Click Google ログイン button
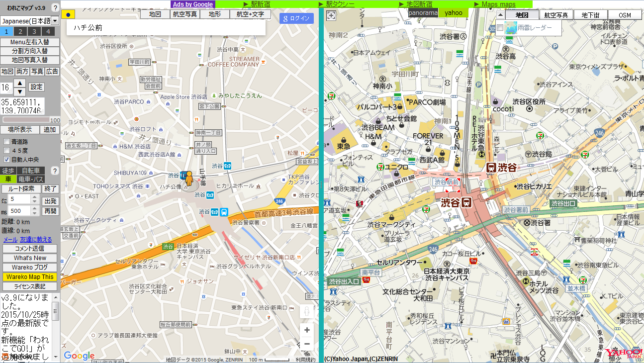This screenshot has height=363, width=644. point(296,18)
